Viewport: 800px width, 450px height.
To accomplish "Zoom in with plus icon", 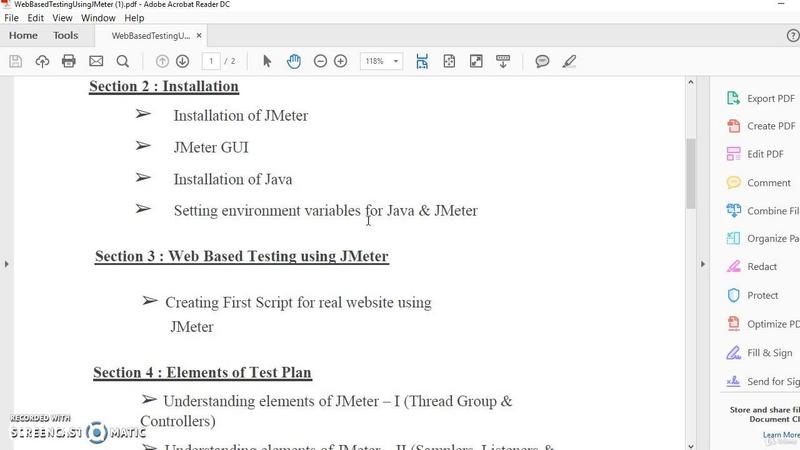I will coord(340,62).
